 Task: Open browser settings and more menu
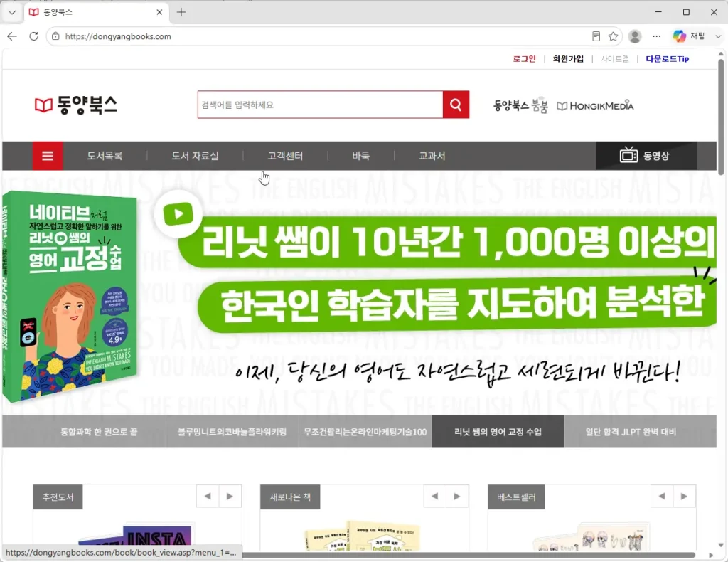coord(656,36)
